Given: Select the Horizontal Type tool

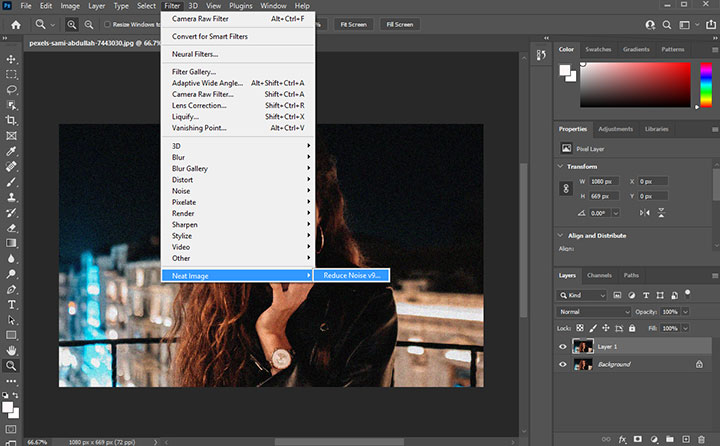Looking at the screenshot, I should pos(12,305).
